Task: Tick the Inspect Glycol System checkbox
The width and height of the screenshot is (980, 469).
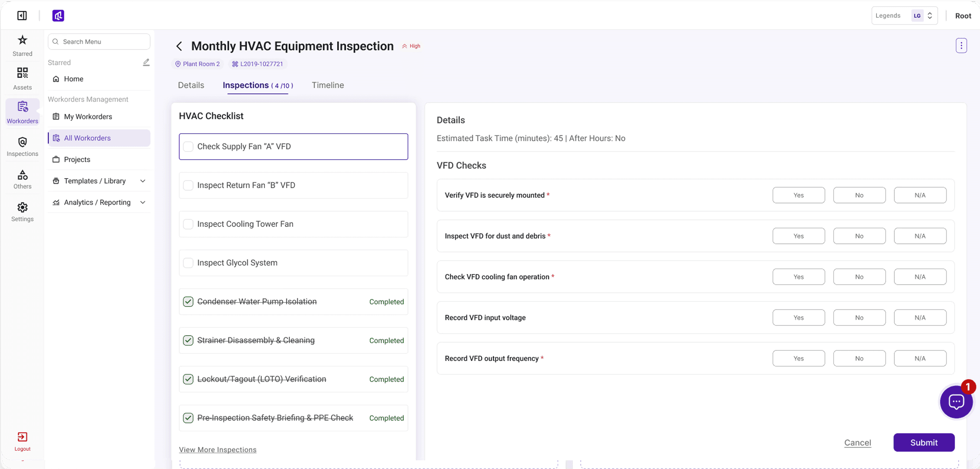Action: pyautogui.click(x=188, y=263)
